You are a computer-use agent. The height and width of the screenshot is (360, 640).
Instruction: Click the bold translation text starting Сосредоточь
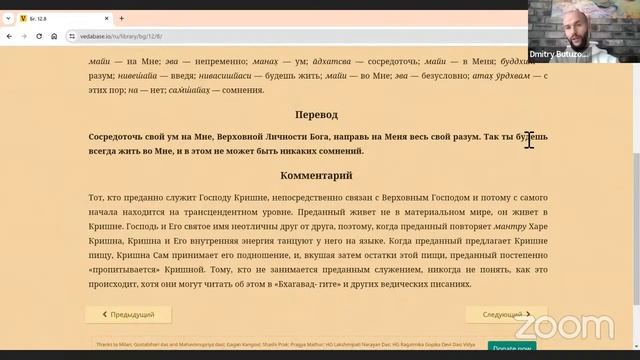[x=318, y=144]
